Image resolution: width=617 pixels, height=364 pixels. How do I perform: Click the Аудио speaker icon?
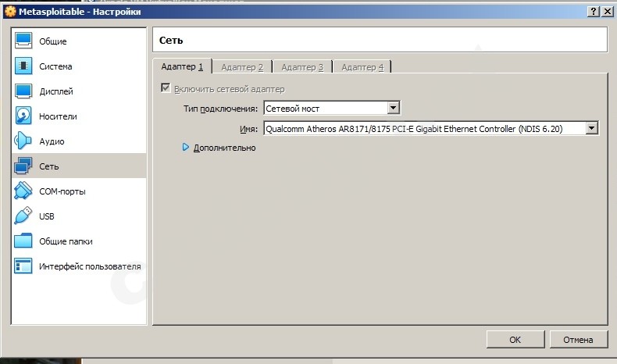[x=23, y=141]
